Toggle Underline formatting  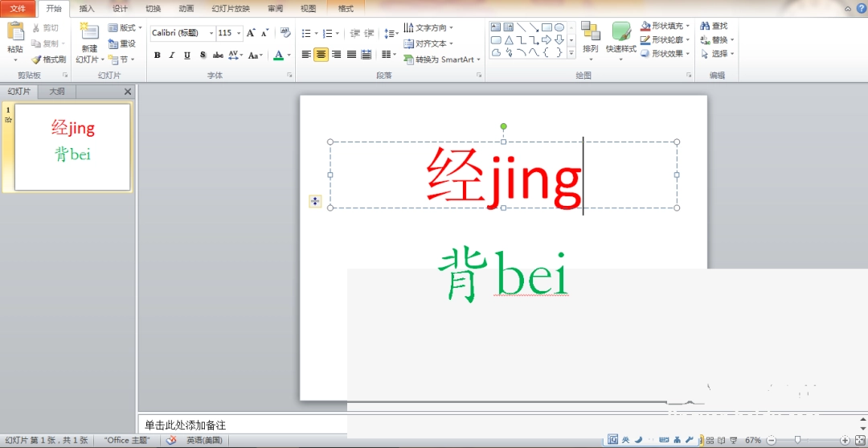(187, 55)
